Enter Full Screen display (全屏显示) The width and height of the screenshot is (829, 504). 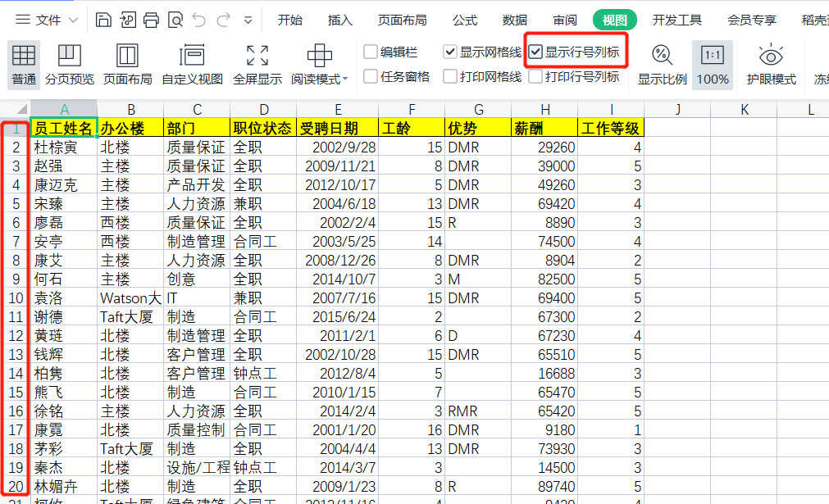tap(257, 64)
